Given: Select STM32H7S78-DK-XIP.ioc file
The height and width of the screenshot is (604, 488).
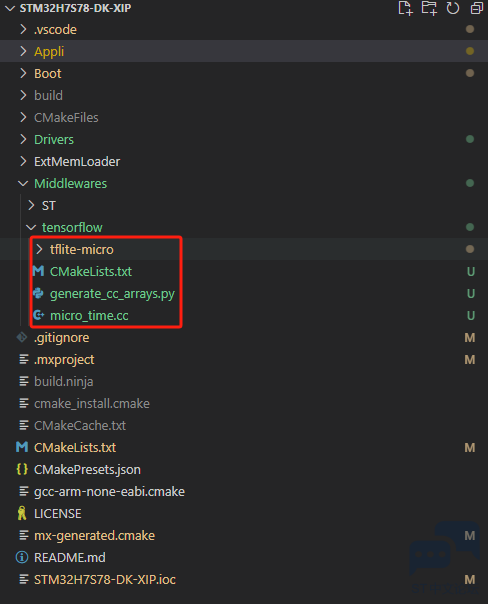Looking at the screenshot, I should click(x=105, y=579).
